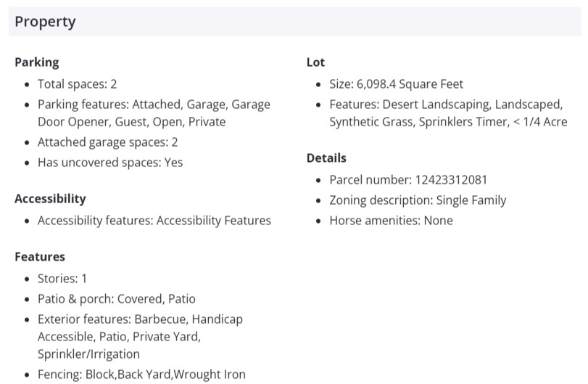Select Attached garage spaces entry
Image resolution: width=588 pixels, height=384 pixels.
[107, 142]
